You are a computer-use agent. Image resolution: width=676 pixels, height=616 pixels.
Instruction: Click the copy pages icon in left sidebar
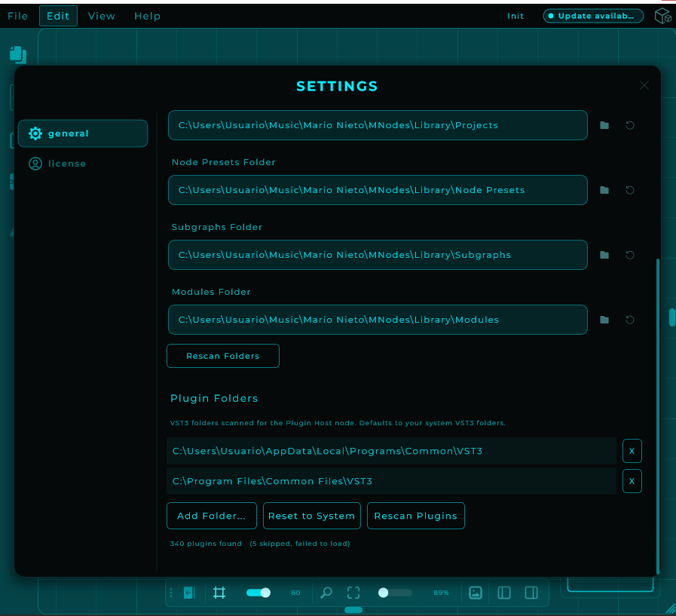coord(18,55)
